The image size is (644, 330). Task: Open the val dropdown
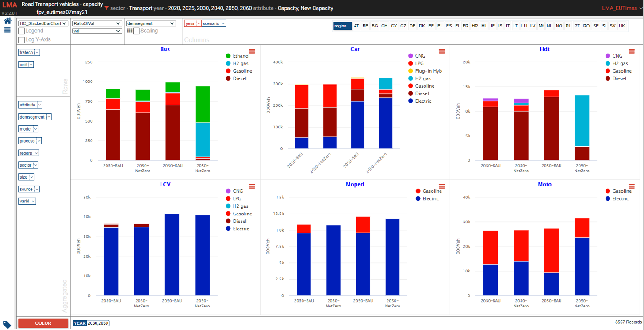(x=97, y=31)
